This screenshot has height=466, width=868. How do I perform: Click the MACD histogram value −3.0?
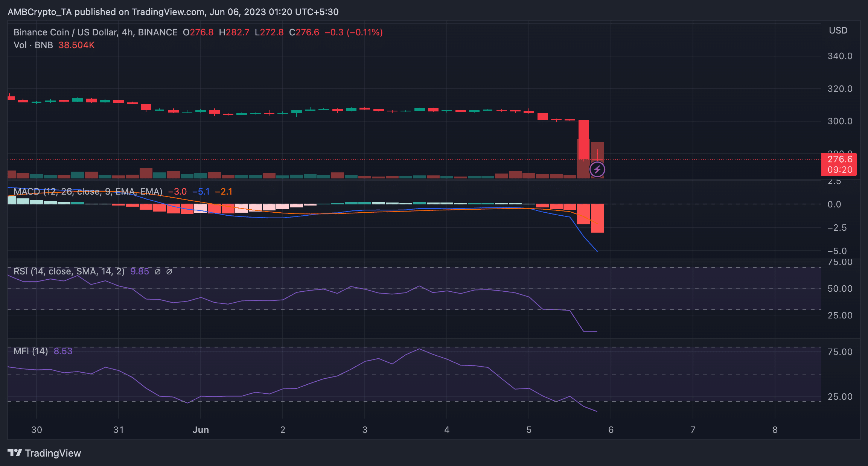(177, 192)
